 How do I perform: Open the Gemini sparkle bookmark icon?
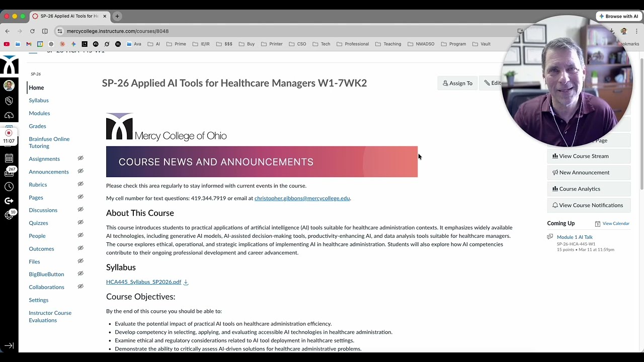pos(73,44)
